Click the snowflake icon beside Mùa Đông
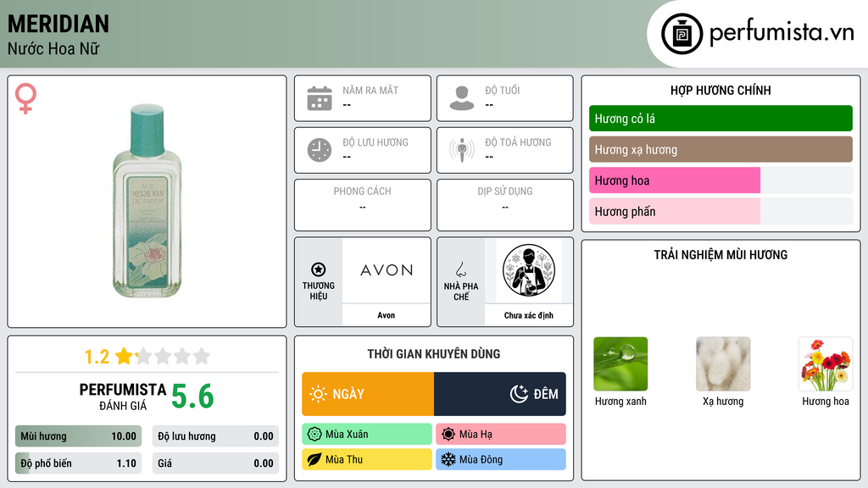The width and height of the screenshot is (868, 488). 448,459
